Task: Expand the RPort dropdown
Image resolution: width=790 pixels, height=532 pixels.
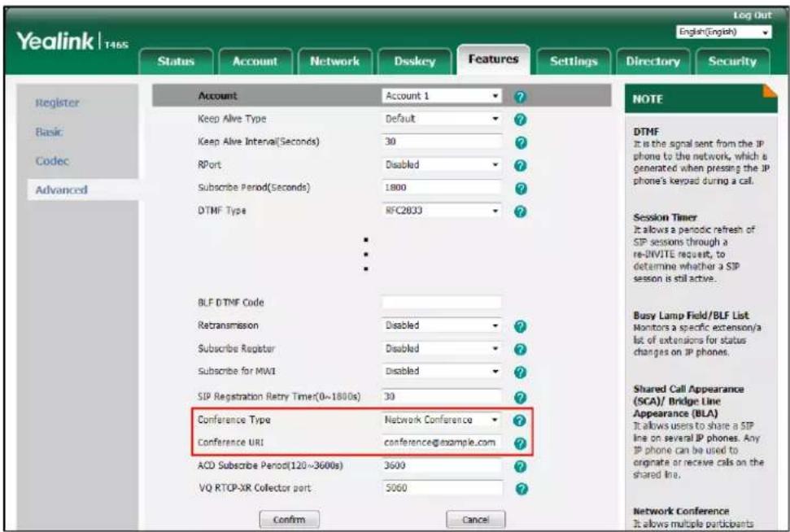Action: [442, 165]
